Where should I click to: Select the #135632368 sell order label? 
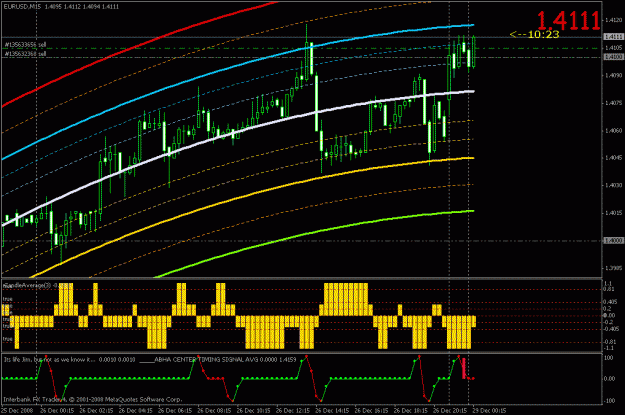pyautogui.click(x=26, y=53)
